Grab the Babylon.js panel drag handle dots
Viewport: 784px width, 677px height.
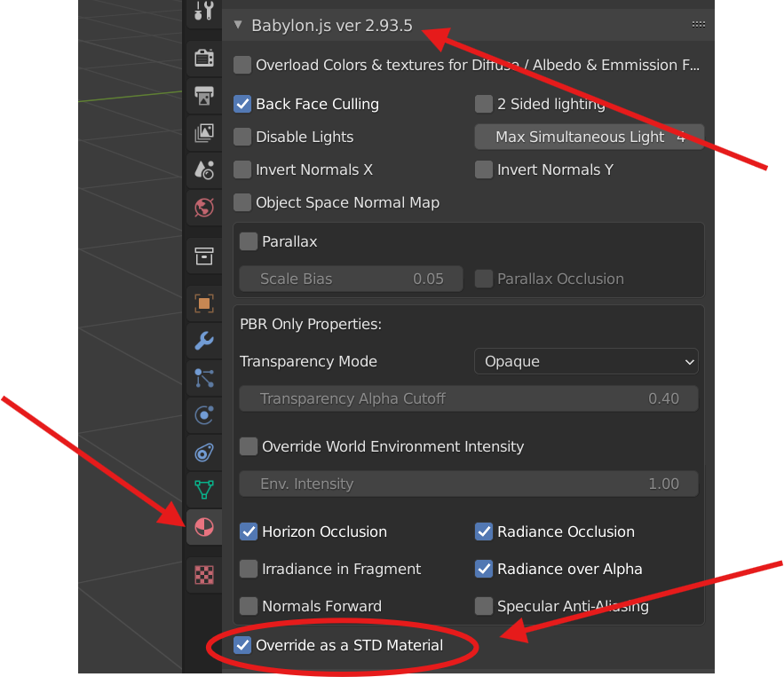699,25
